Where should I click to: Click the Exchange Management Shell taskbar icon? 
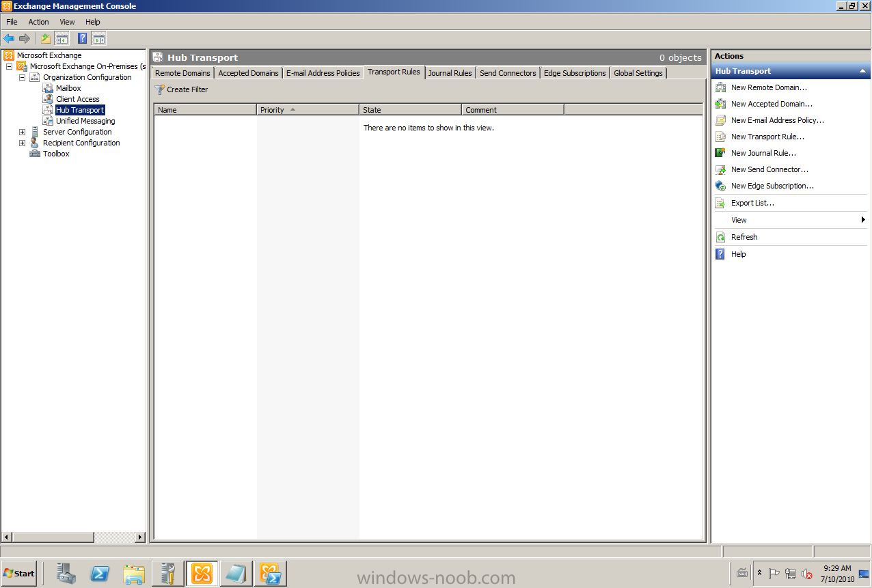tap(271, 574)
